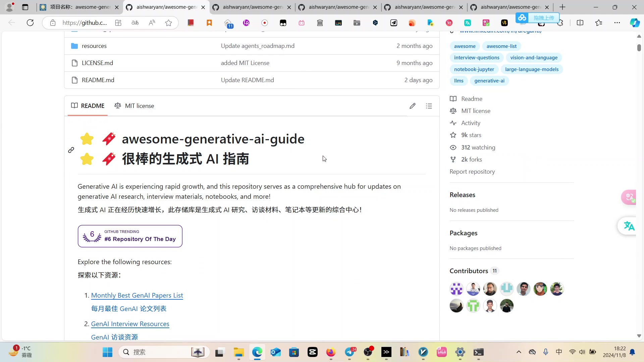Open File Explorer from the taskbar
This screenshot has height=362, width=644.
coord(239,352)
